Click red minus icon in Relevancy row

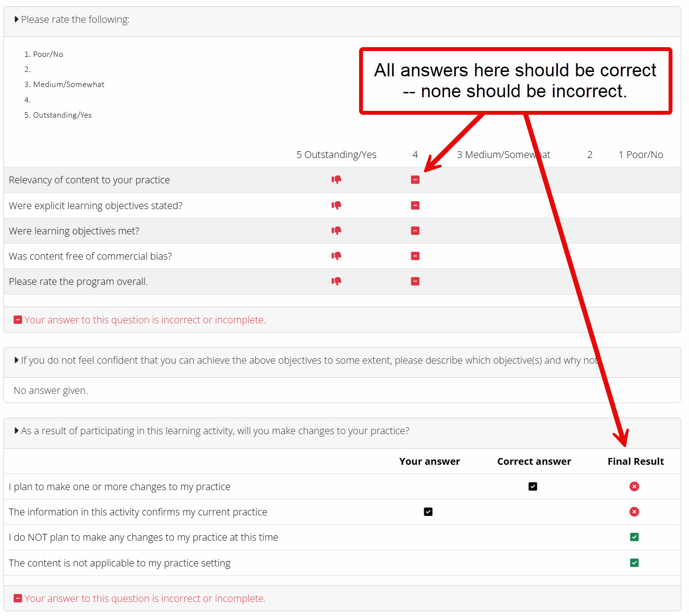click(x=415, y=180)
